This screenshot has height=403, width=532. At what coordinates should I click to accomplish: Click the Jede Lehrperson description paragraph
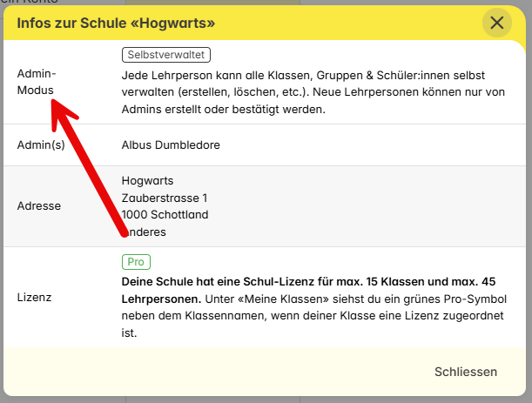click(x=313, y=92)
